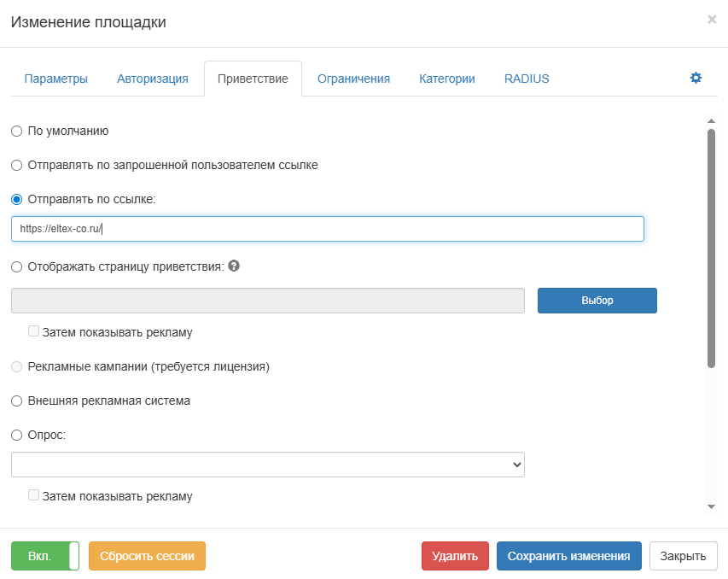Go to the 'Ограничения' tab
The image size is (728, 579).
pos(353,79)
